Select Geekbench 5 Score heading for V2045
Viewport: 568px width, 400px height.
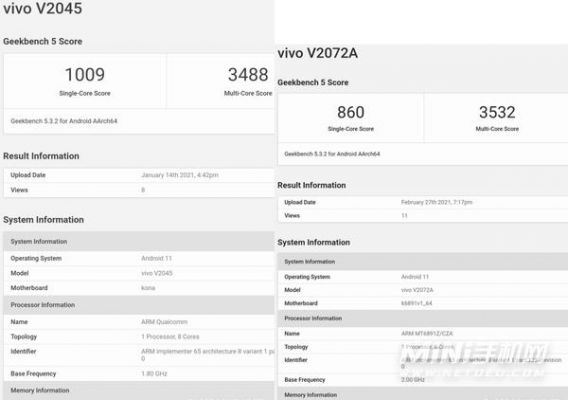pos(43,41)
